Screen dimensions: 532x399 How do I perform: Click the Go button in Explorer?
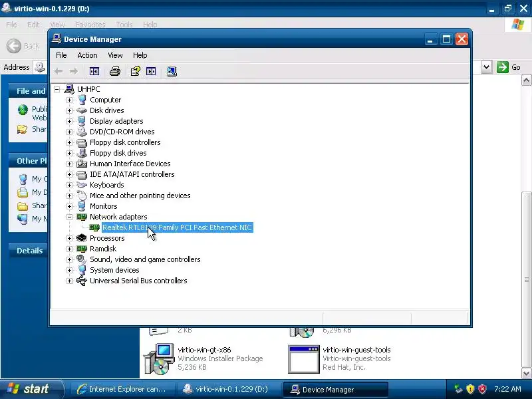(509, 67)
